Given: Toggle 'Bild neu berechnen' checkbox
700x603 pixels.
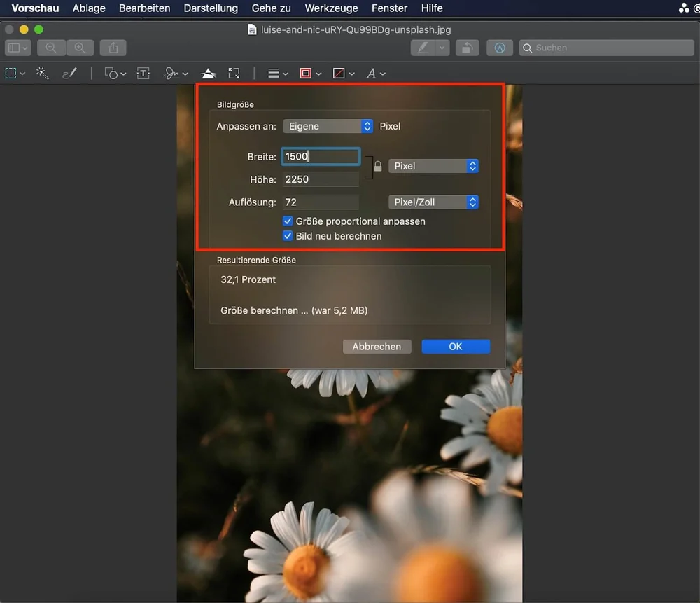Looking at the screenshot, I should tap(288, 236).
